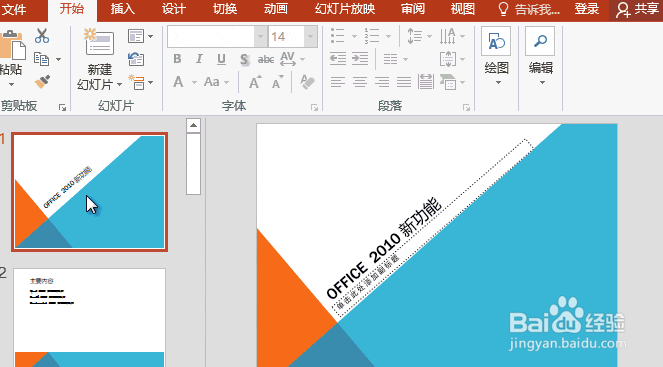
Task: Clear all formatting eraser icon
Action: 307,82
